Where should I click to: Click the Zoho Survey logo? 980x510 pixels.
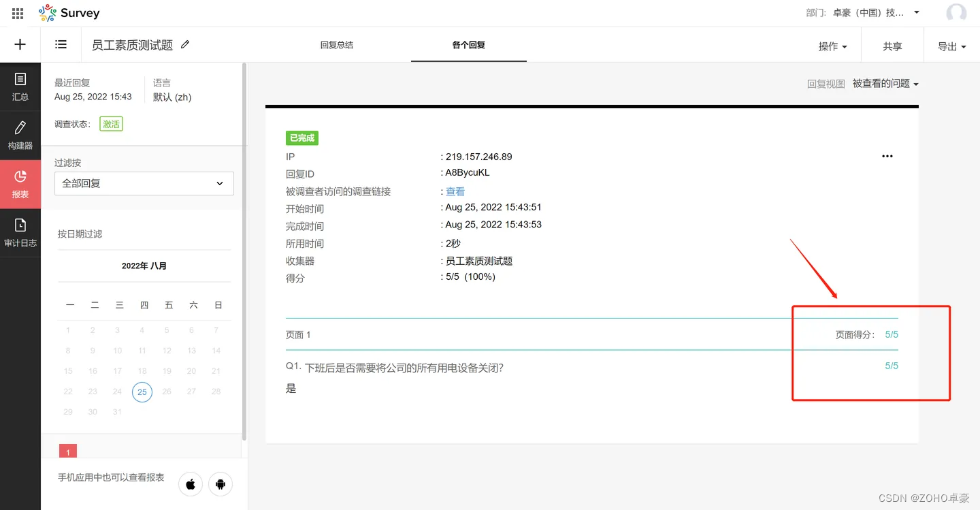69,13
